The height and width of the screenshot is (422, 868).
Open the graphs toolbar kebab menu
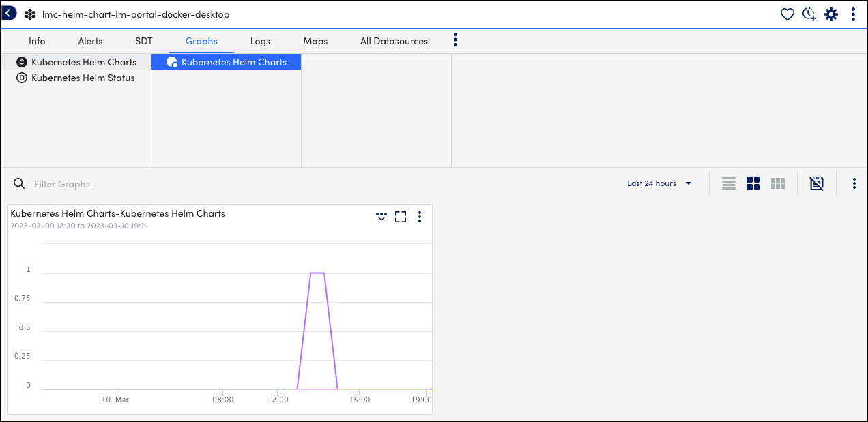click(854, 183)
